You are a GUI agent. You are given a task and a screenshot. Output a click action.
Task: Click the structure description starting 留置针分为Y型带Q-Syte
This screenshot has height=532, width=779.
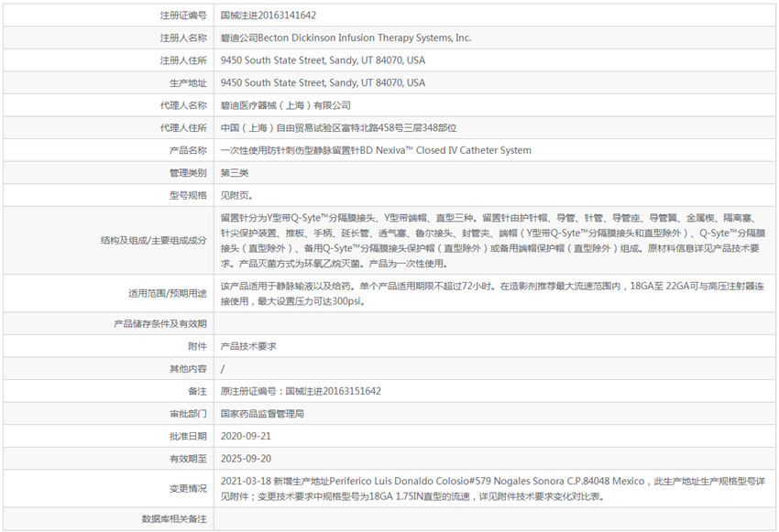tap(493, 241)
